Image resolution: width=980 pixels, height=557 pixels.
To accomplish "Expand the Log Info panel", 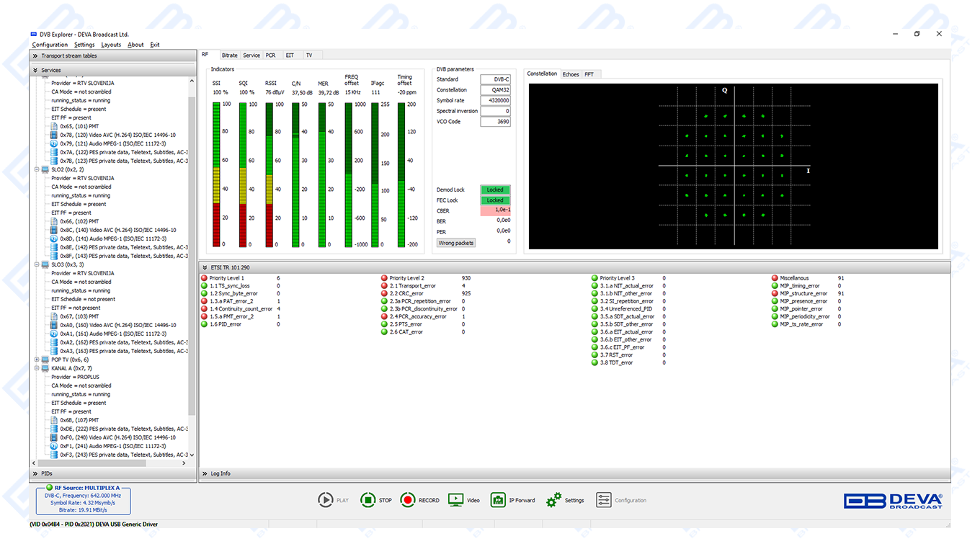I will tap(206, 473).
